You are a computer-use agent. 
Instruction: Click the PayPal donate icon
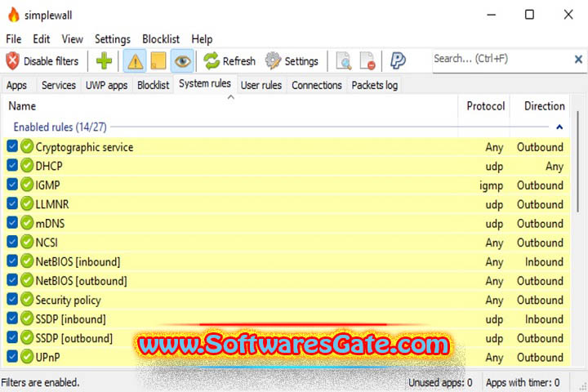(x=398, y=60)
